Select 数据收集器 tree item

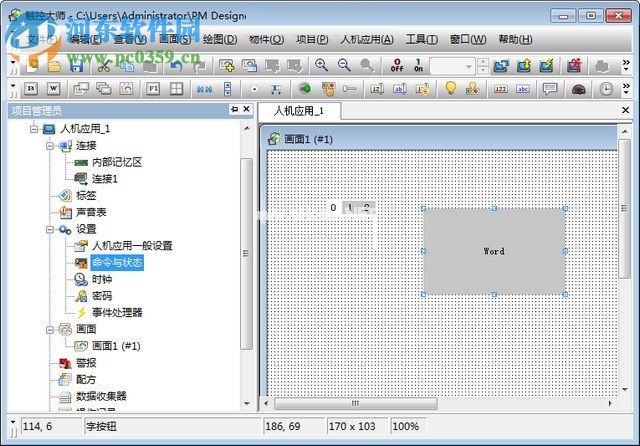tap(101, 396)
